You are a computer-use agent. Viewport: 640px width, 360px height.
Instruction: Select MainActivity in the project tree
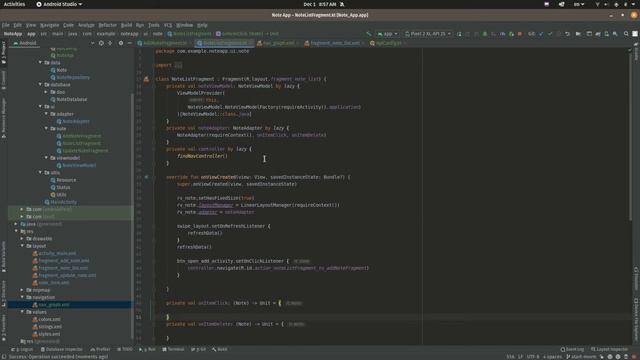pos(63,202)
